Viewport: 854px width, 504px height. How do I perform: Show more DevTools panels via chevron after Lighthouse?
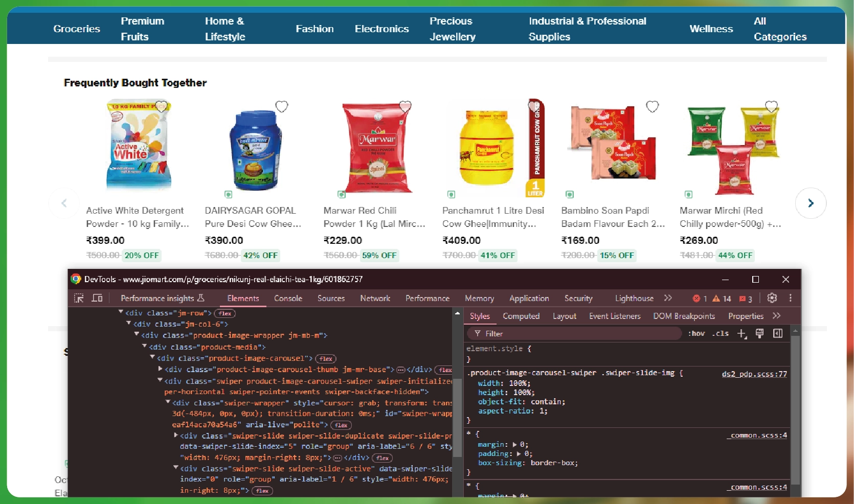coord(668,298)
